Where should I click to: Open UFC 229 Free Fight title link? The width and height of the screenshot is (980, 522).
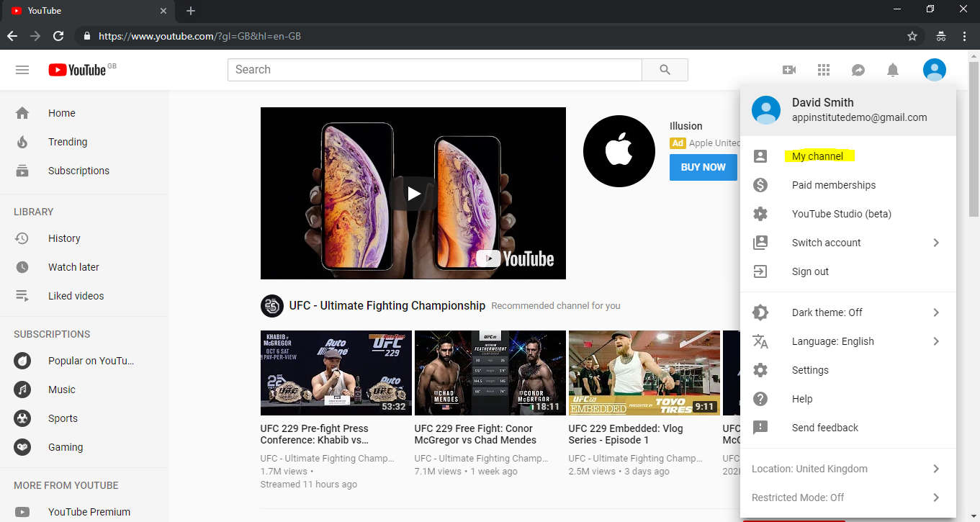475,434
